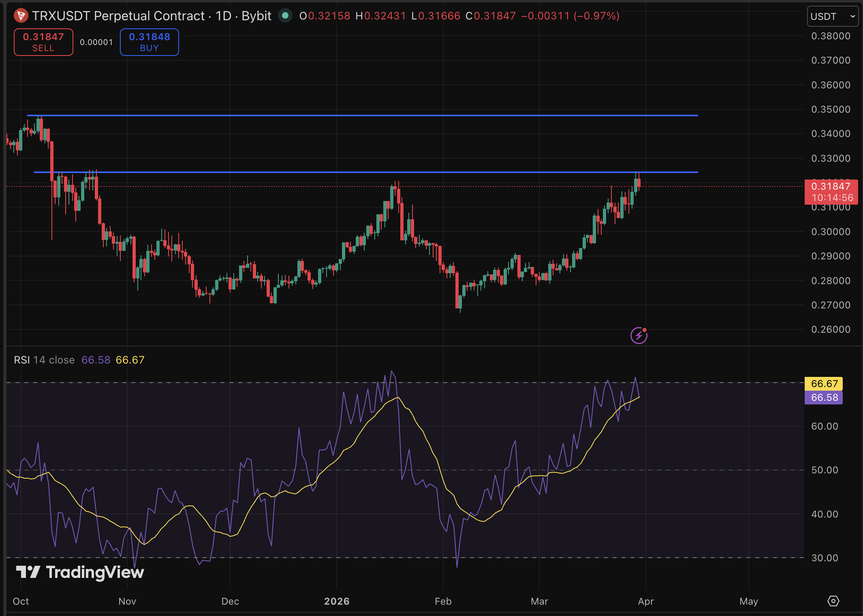This screenshot has width=863, height=616.
Task: Click the purple lightning quick-trade icon
Action: 638,335
